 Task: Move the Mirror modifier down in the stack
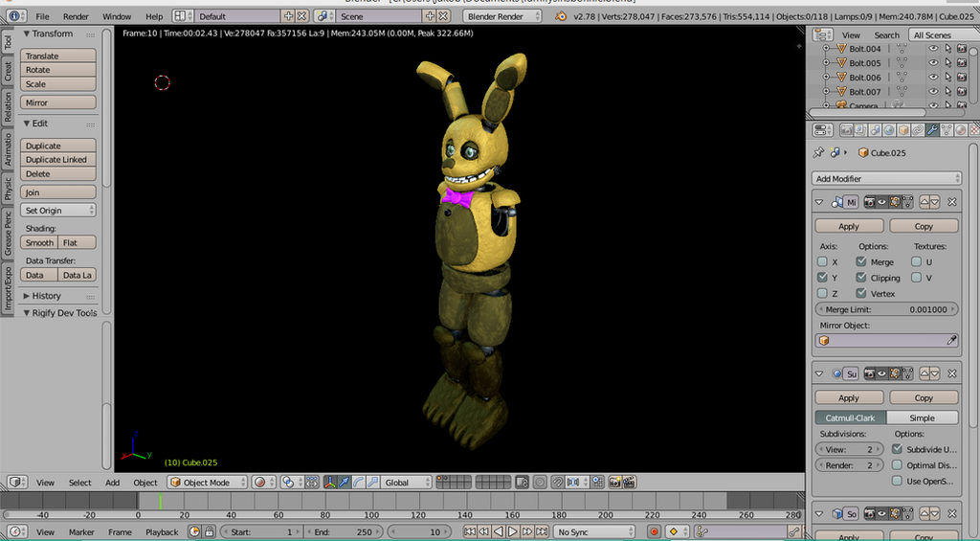tap(934, 202)
